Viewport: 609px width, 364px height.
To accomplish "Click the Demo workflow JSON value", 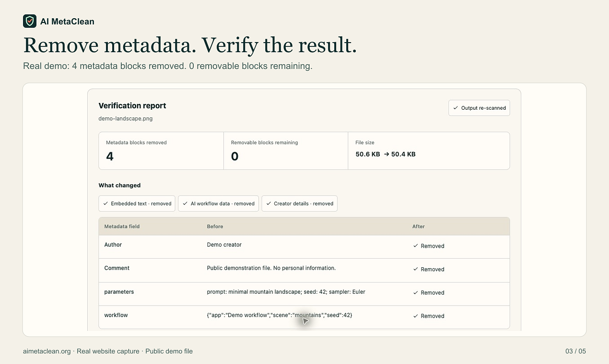I will [280, 315].
